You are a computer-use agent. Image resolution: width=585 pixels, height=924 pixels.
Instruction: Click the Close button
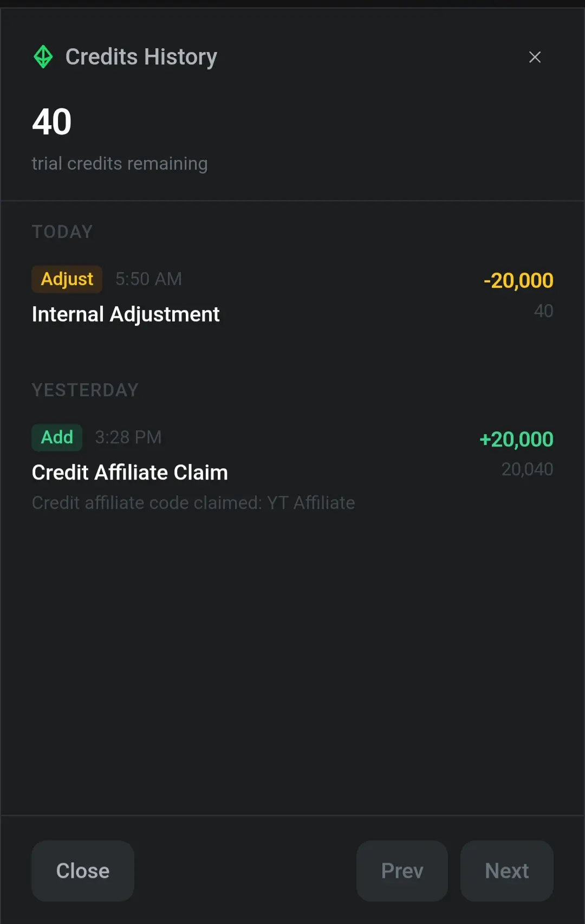pyautogui.click(x=83, y=871)
